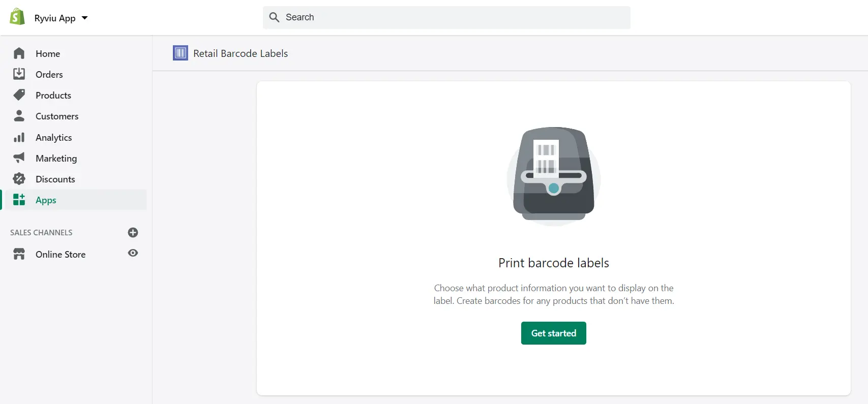Select the Discounts badge icon

tap(19, 178)
